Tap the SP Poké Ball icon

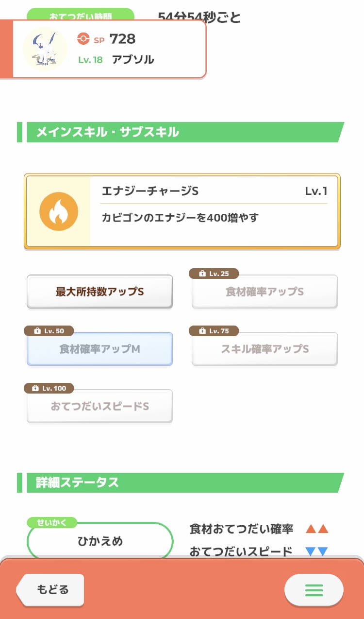click(x=83, y=39)
